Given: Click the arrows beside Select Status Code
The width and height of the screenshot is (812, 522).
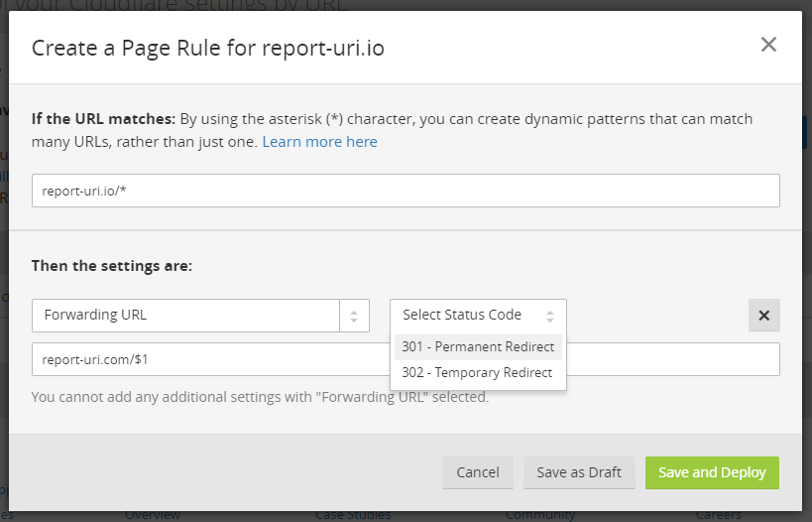Looking at the screenshot, I should [x=550, y=316].
